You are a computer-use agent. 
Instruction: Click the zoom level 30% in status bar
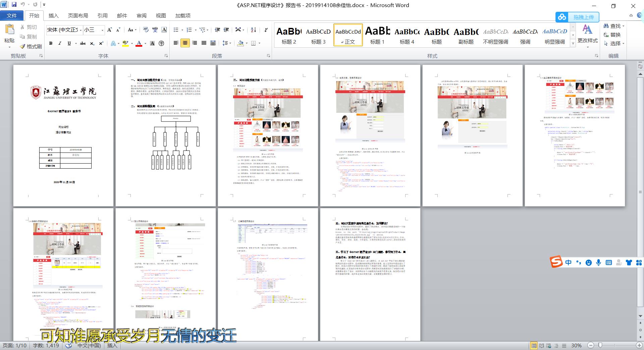click(576, 346)
